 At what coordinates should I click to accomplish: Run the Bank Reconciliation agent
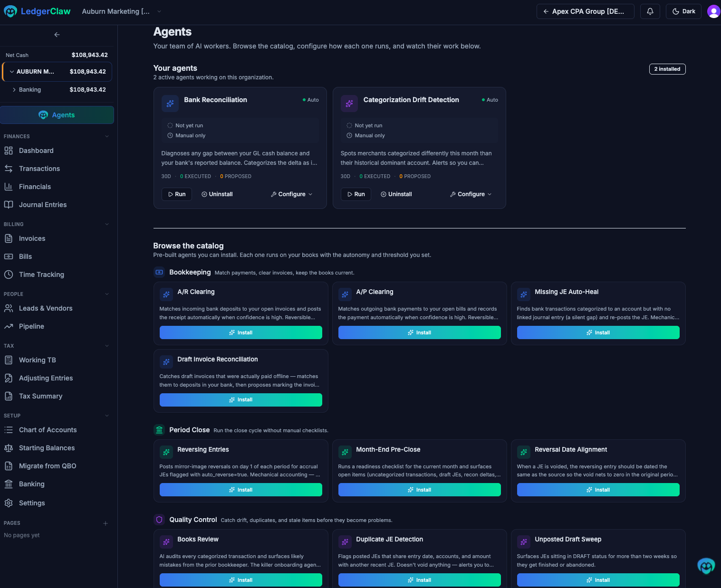[177, 194]
